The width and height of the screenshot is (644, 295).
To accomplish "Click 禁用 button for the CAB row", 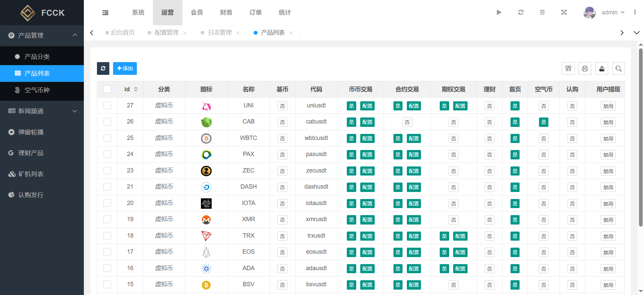I will [x=608, y=122].
